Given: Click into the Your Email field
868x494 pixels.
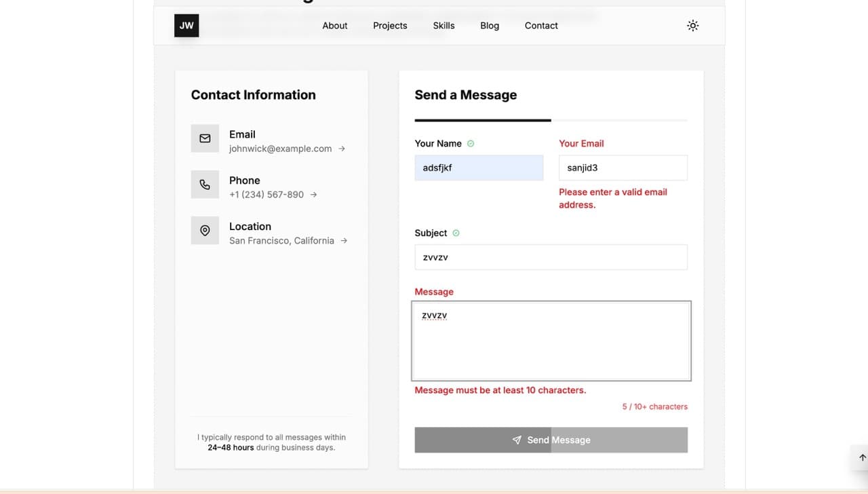Looking at the screenshot, I should click(x=623, y=168).
